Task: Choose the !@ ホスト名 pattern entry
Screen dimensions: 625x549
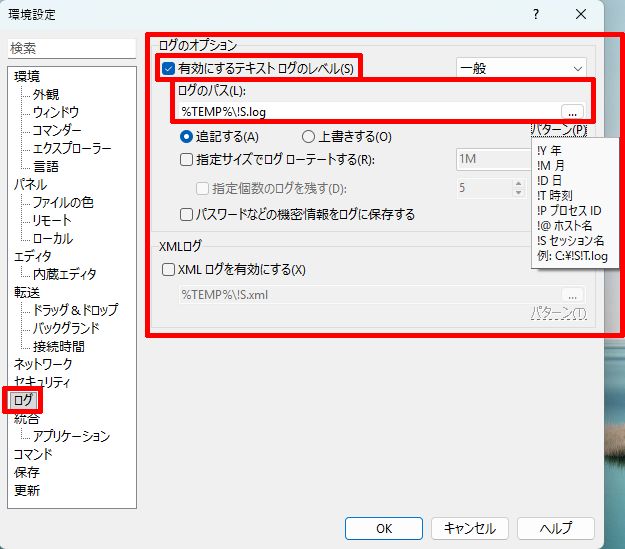Action: 565,225
